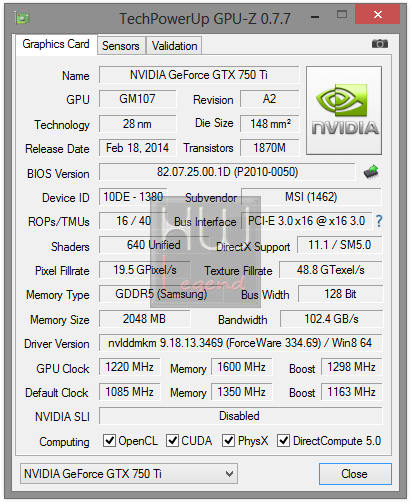Viewport: 412px width, 504px height.
Task: Switch to the Validation tab
Action: [174, 46]
